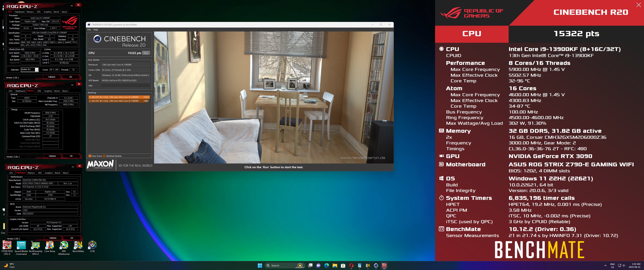Open Bench tab in Processor CPU-Z window
Screen dimensions: 644x270
(57, 12)
